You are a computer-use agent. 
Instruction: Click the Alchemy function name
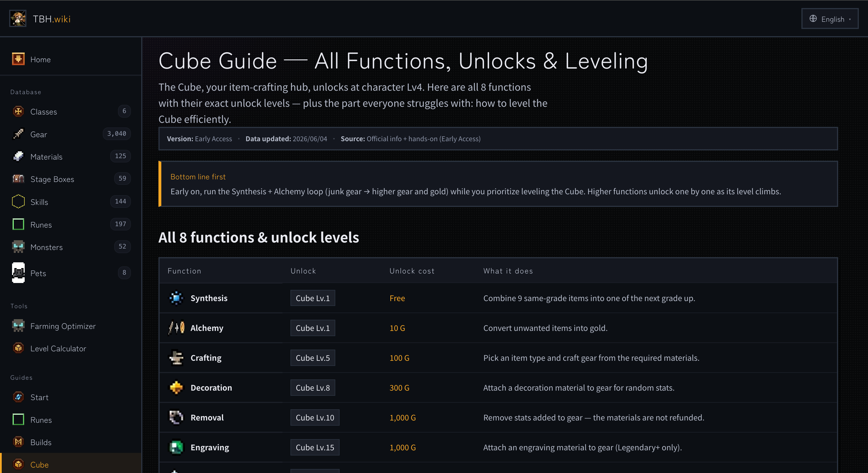click(207, 328)
